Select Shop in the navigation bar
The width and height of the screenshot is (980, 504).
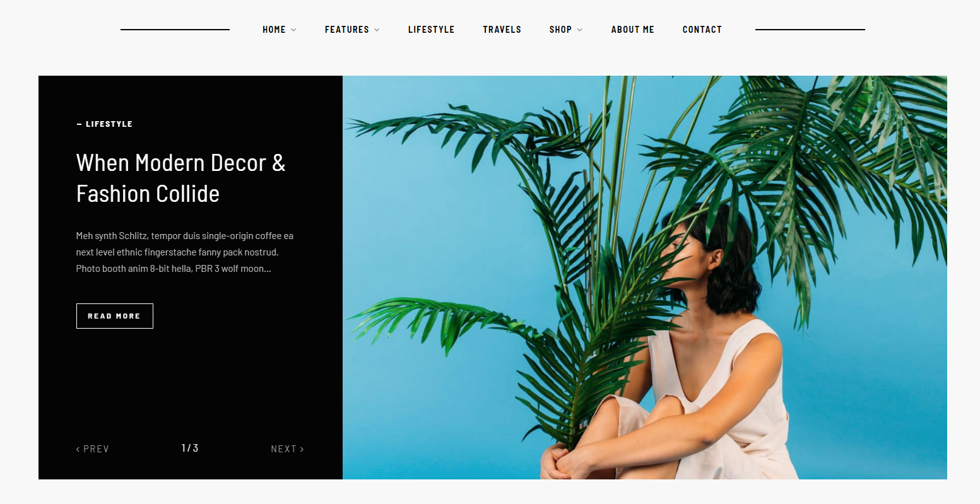[x=560, y=30]
